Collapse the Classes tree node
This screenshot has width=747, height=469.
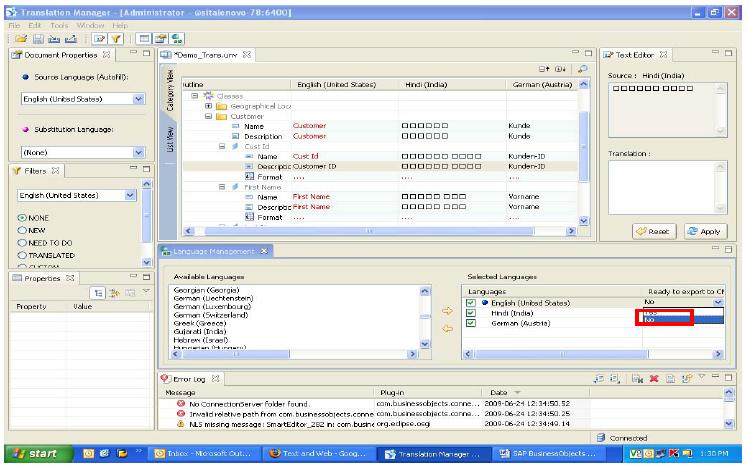tap(194, 96)
